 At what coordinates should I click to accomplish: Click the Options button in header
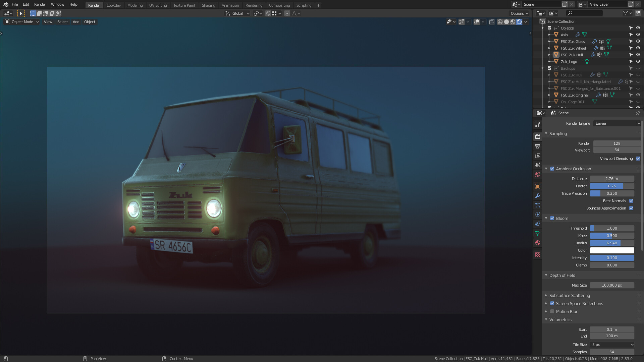pos(519,13)
